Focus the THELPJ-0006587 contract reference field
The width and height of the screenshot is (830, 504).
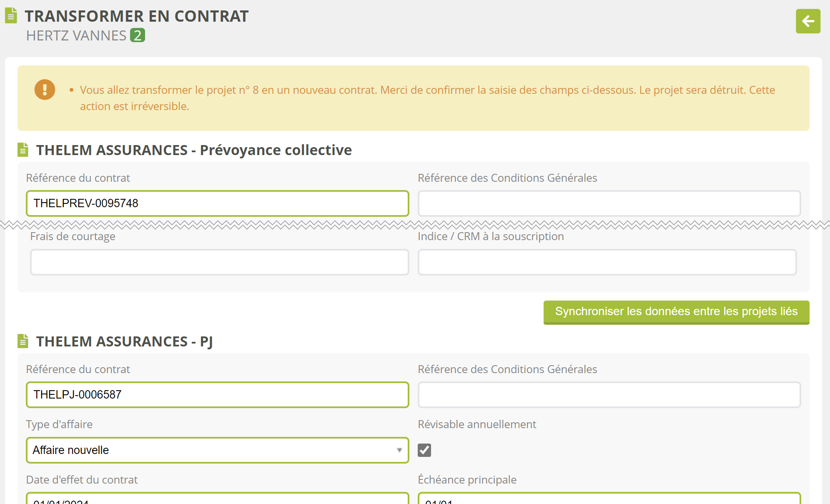[217, 395]
